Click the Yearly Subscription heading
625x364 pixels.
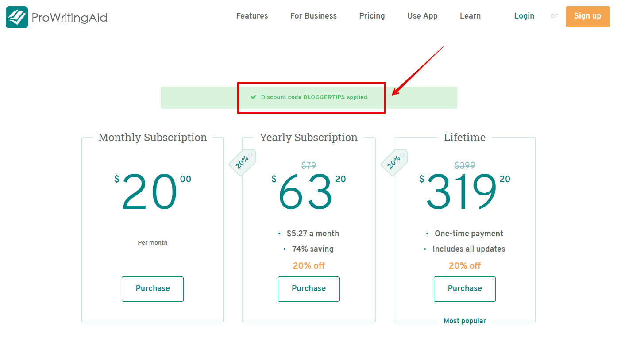(x=309, y=138)
